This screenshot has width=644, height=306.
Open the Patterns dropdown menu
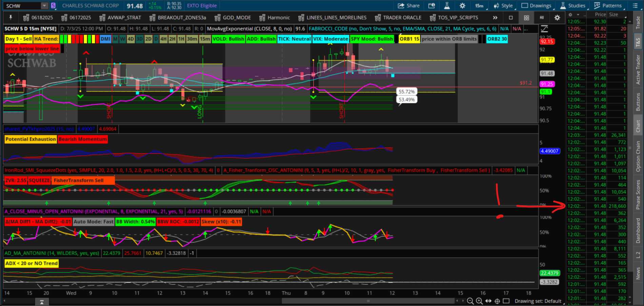pos(609,5)
